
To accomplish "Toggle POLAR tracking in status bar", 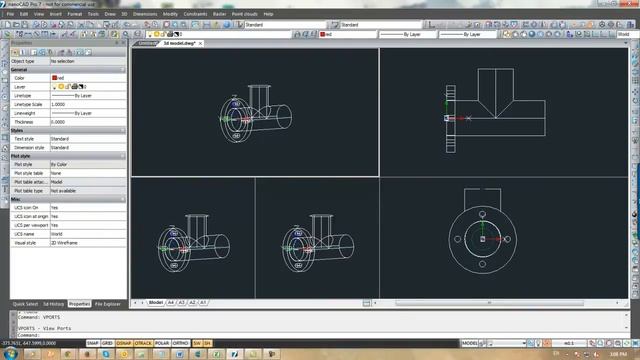I will click(162, 343).
